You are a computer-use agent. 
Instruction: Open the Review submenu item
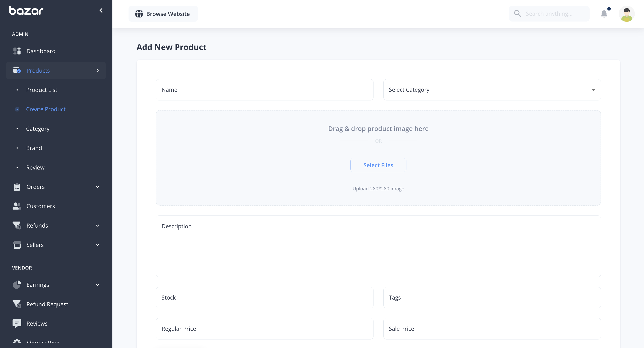[x=35, y=167]
